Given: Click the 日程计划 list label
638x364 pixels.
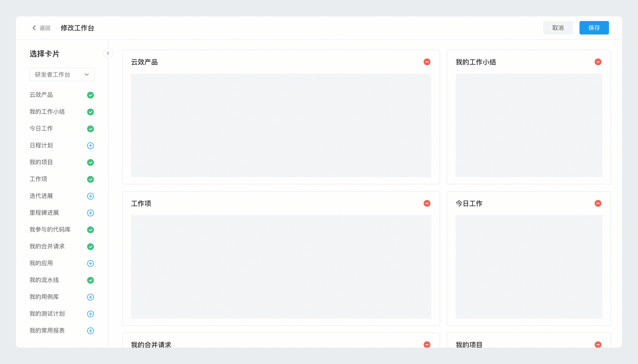Looking at the screenshot, I should pos(41,145).
